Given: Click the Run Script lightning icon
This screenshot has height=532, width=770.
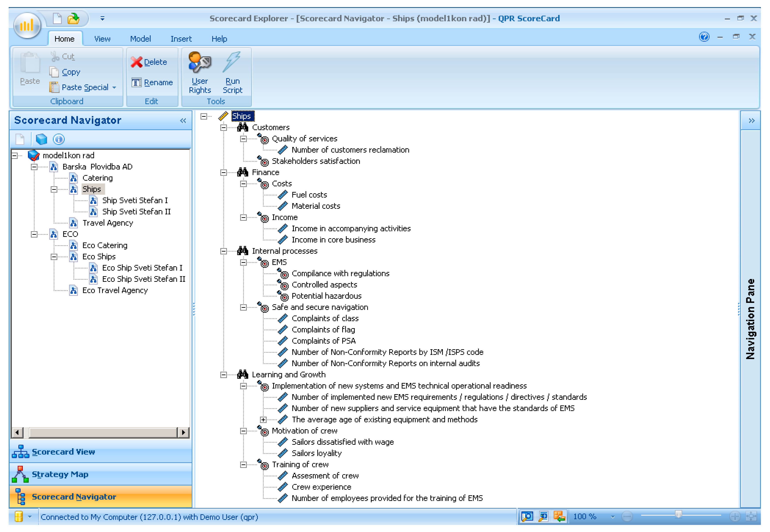Looking at the screenshot, I should [232, 62].
